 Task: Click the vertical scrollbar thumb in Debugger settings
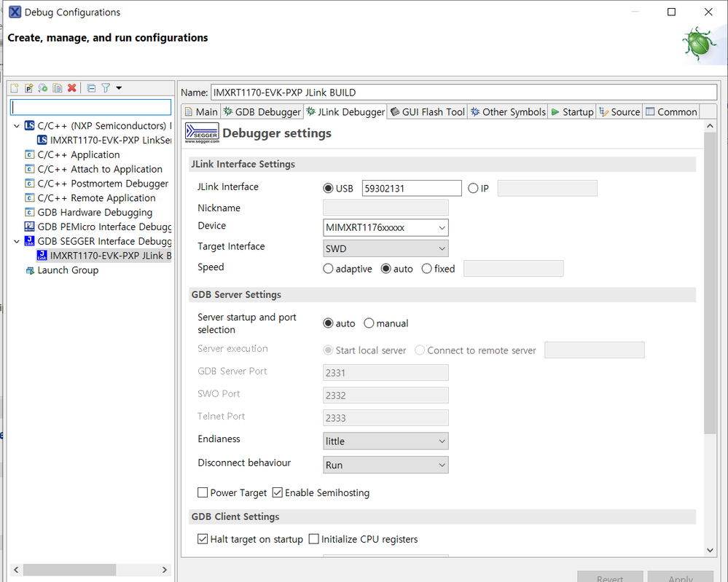(x=710, y=283)
